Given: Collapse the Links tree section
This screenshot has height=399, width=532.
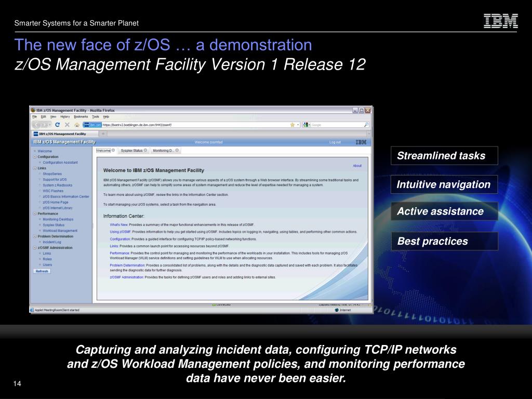Looking at the screenshot, I should [x=35, y=168].
